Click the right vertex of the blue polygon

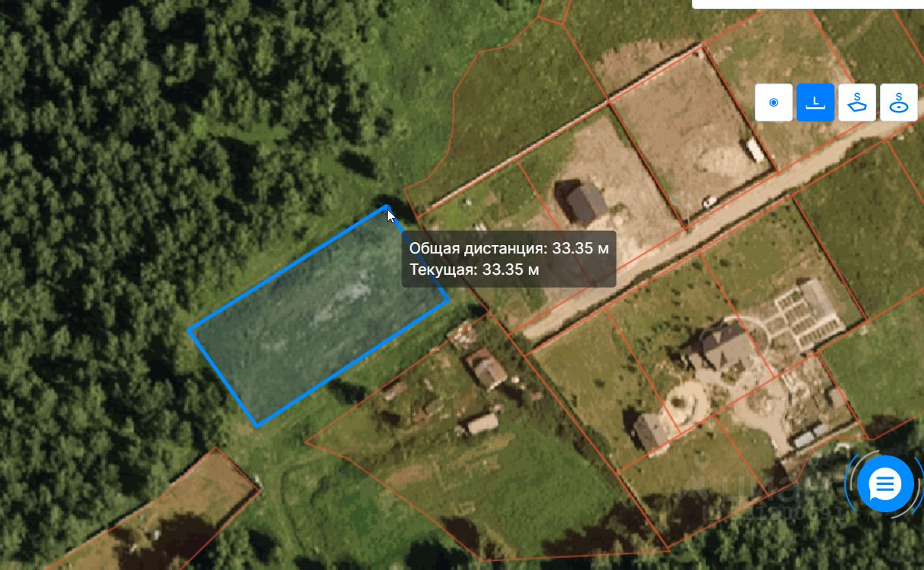pos(448,300)
